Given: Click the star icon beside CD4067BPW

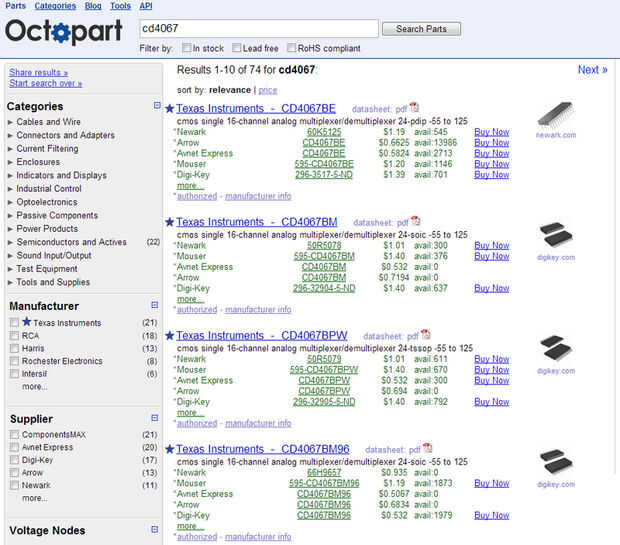Looking at the screenshot, I should [170, 335].
